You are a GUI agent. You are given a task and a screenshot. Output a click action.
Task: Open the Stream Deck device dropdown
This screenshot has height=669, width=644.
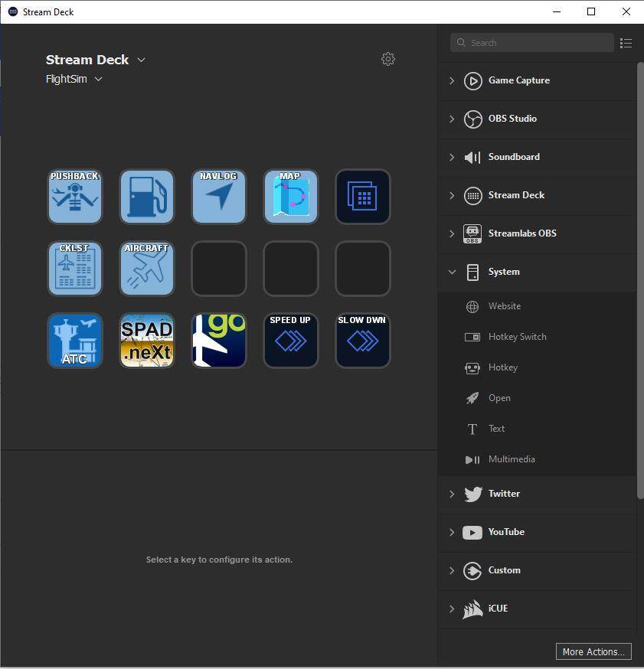pyautogui.click(x=141, y=60)
